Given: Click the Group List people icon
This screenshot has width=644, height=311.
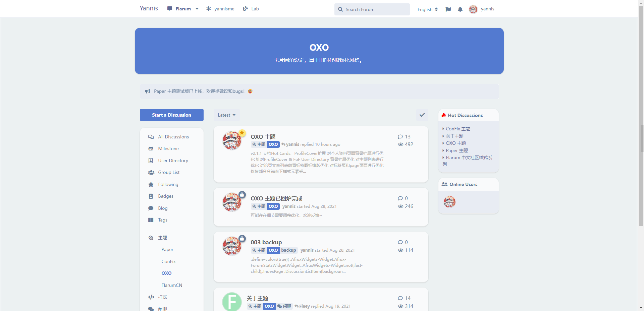Looking at the screenshot, I should pyautogui.click(x=151, y=172).
